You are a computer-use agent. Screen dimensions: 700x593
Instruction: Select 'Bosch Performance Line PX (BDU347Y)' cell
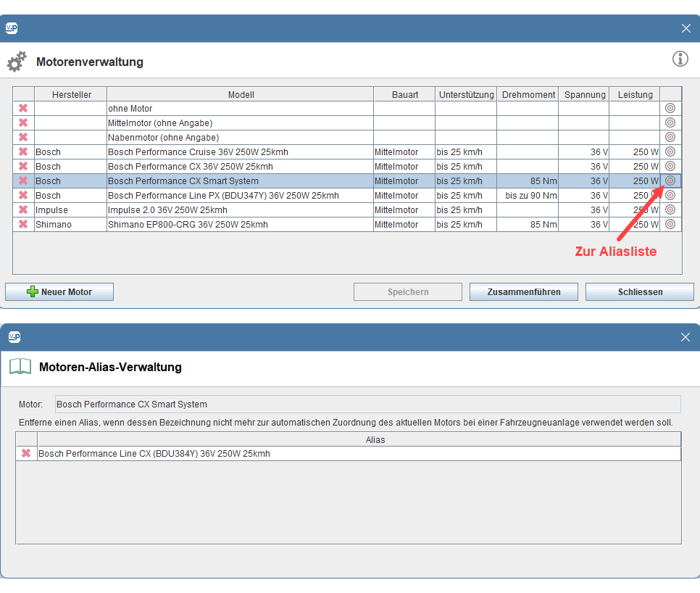pos(240,195)
